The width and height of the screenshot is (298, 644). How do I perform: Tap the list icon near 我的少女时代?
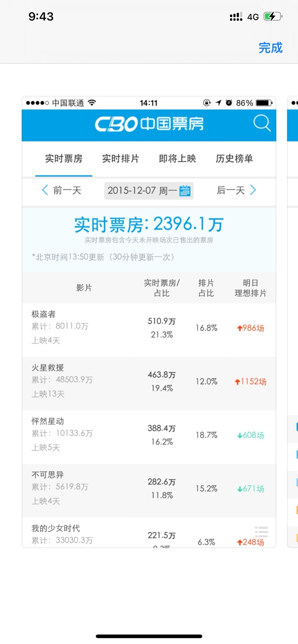coord(261,531)
